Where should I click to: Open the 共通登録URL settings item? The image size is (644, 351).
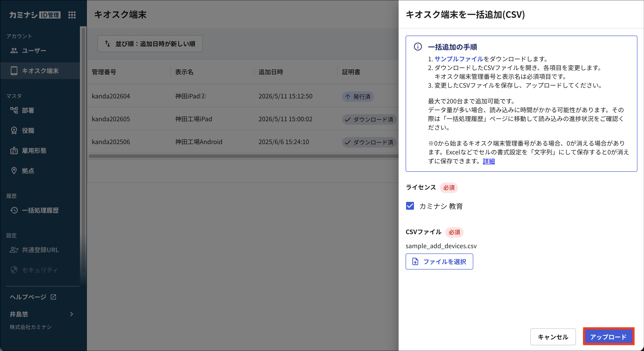40,250
